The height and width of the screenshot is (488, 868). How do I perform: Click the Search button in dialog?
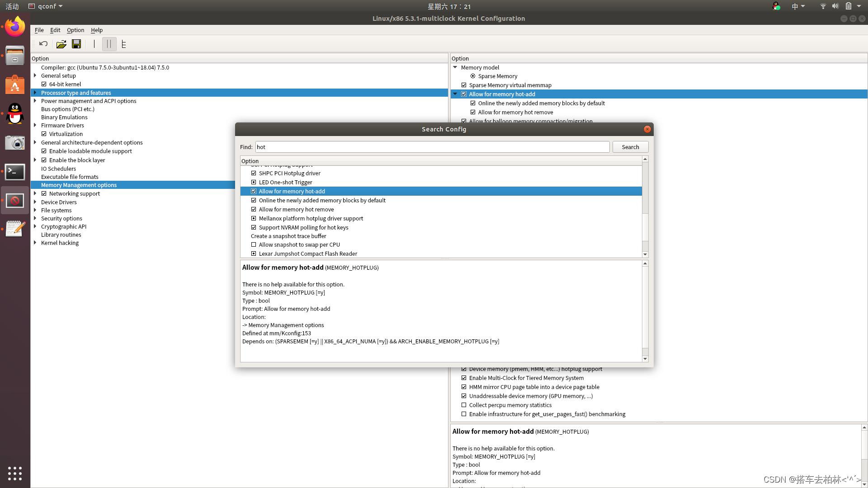(630, 146)
